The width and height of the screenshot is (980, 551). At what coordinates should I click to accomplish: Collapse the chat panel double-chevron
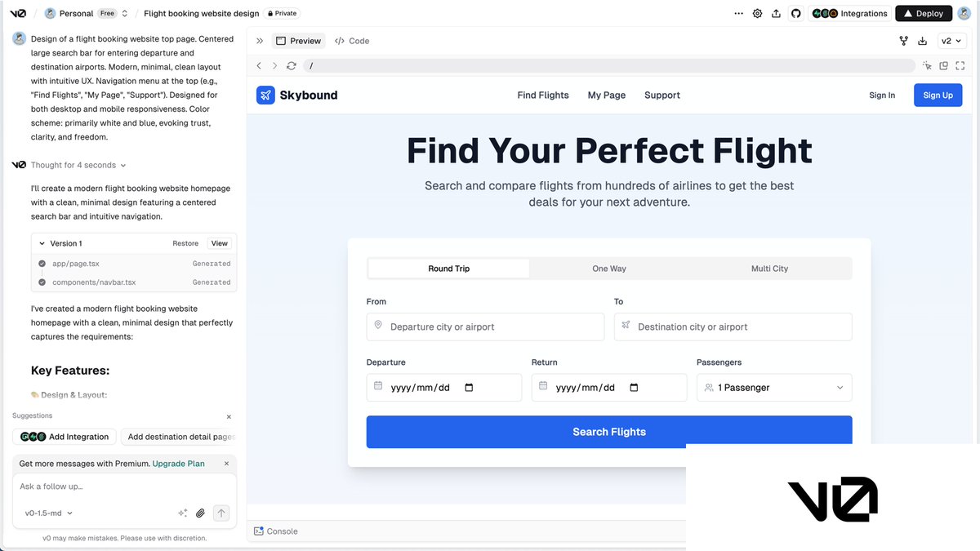click(260, 41)
